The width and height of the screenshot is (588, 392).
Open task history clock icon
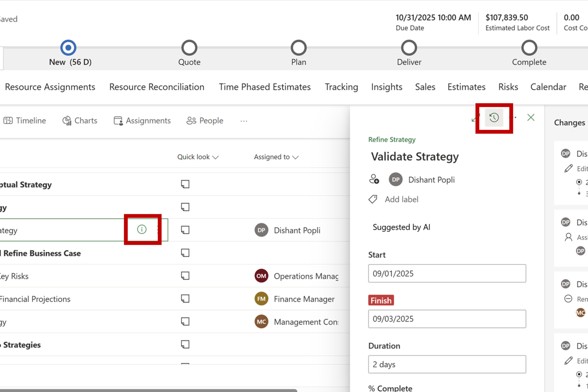[494, 117]
